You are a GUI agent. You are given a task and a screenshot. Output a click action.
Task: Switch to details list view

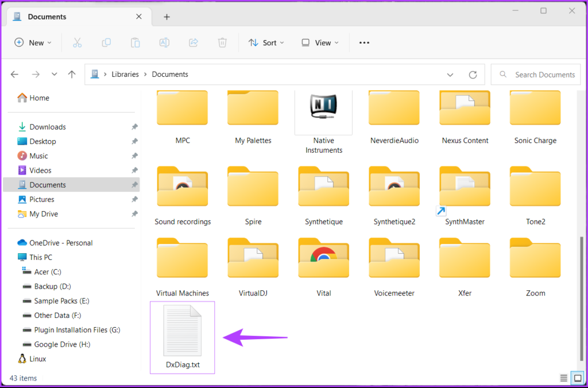coord(563,378)
